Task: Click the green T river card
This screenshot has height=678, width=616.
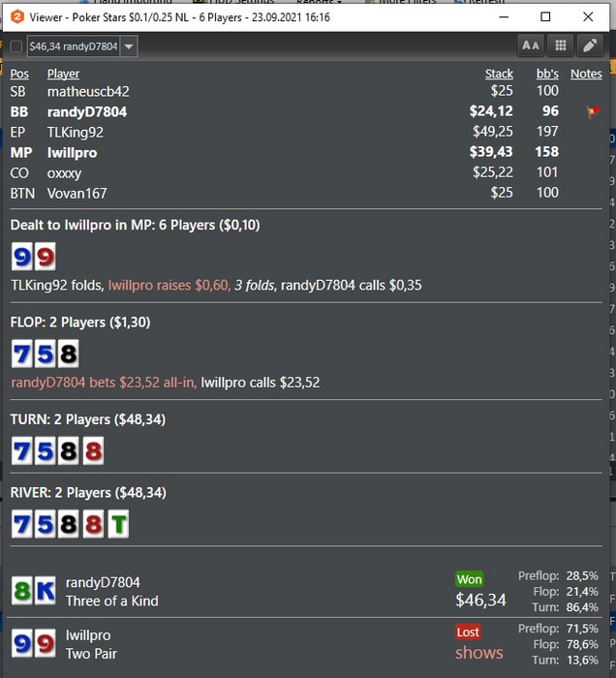Action: click(118, 525)
